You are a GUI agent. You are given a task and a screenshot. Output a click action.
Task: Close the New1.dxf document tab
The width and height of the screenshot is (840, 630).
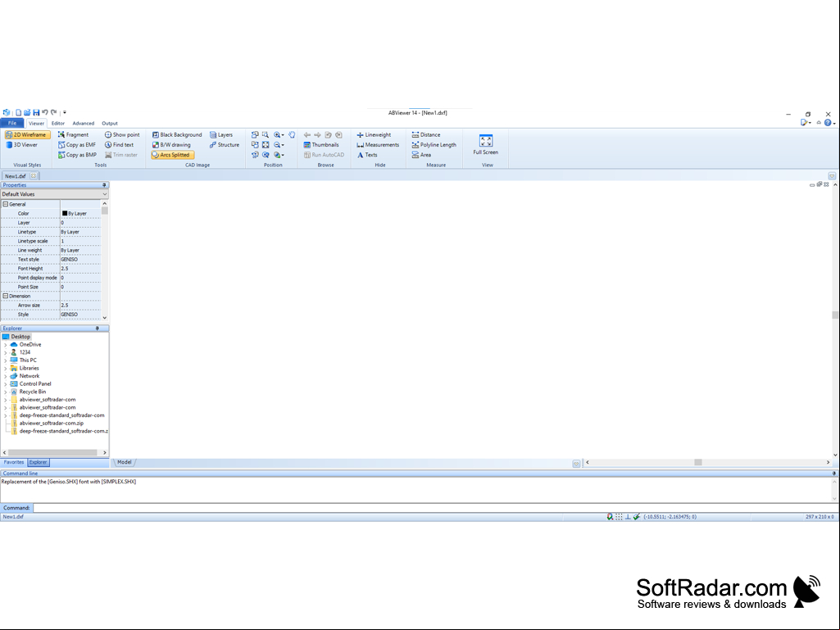pos(34,175)
